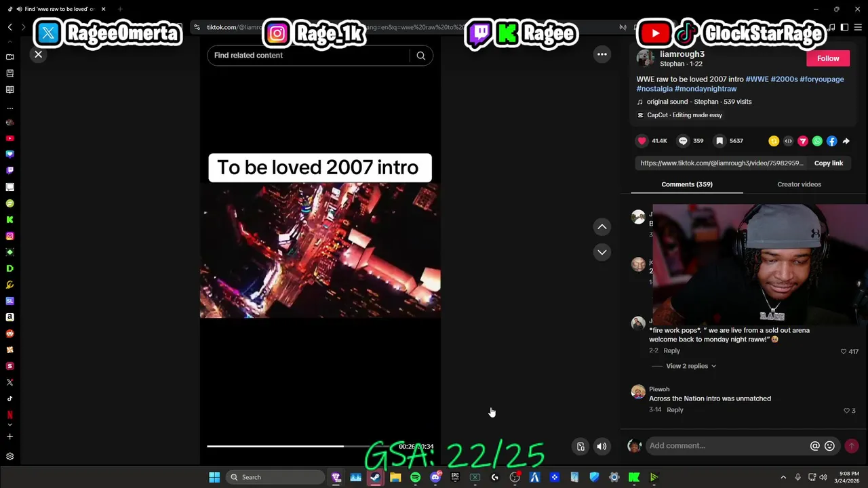868x488 pixels.
Task: Go back with the browser back arrow
Action: point(9,27)
